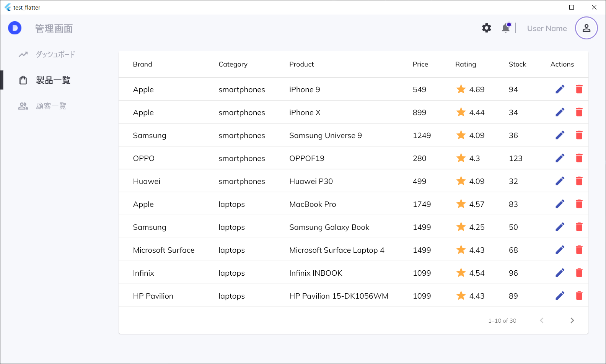Delete the iPhone 9 row
The image size is (606, 364).
tap(579, 89)
